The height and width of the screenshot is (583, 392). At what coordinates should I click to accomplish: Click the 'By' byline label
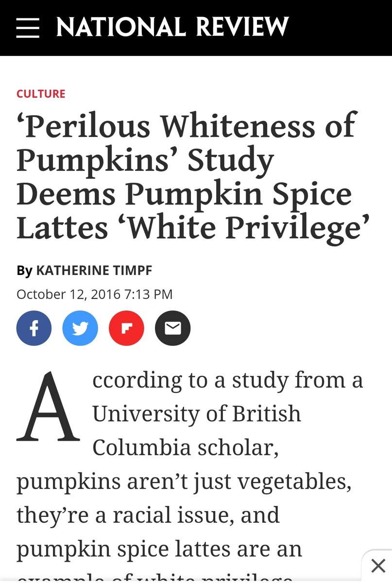click(24, 270)
